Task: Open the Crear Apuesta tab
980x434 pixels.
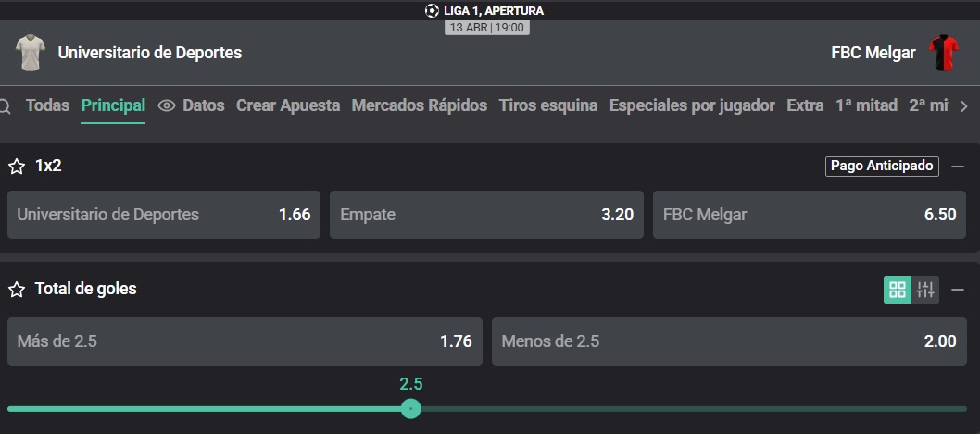Action: click(x=288, y=105)
